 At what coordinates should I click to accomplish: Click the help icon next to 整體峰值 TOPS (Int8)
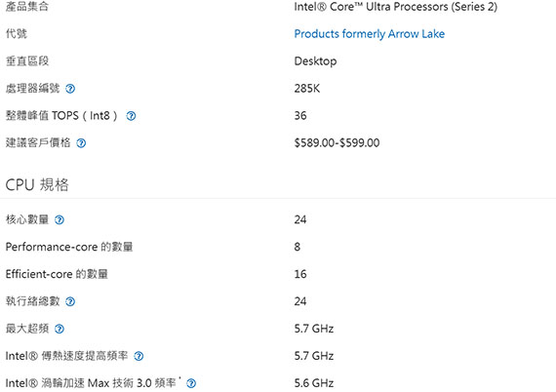[x=131, y=116]
